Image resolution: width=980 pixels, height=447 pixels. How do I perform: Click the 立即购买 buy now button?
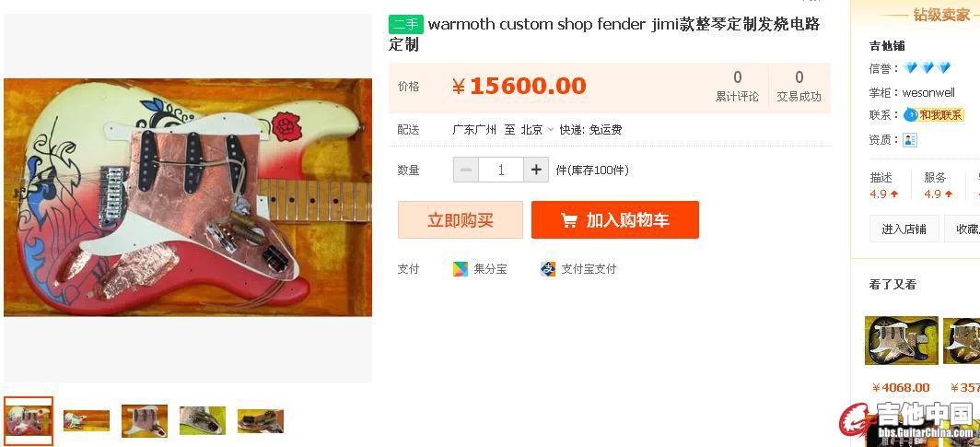click(x=460, y=220)
